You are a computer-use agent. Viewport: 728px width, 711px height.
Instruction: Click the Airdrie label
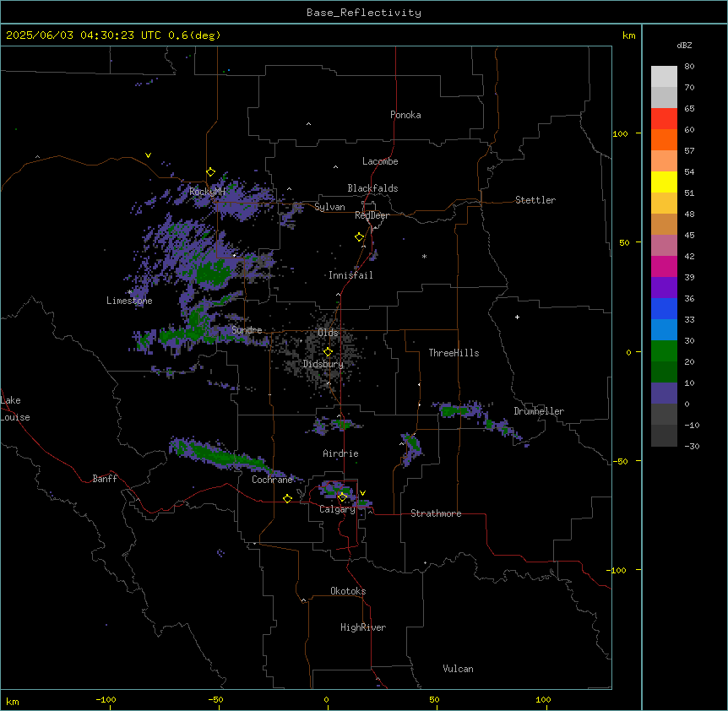340,453
